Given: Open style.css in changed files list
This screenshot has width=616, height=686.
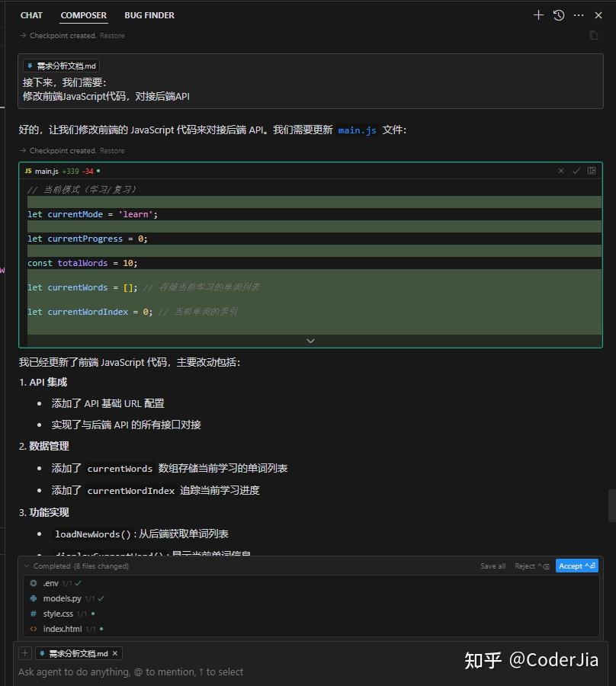Looking at the screenshot, I should point(58,614).
